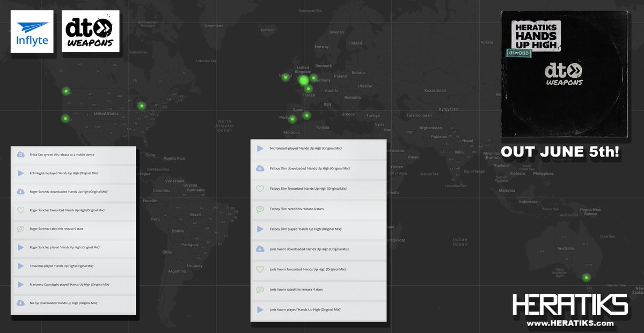The width and height of the screenshot is (644, 333).
Task: Click the play icon next to Nic Fanciulli
Action: (x=260, y=148)
